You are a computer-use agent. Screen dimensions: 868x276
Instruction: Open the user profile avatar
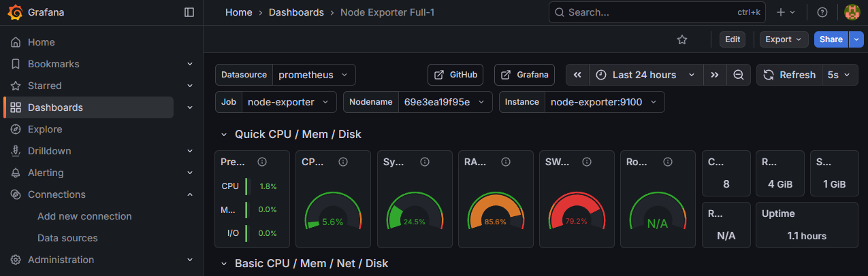tap(852, 12)
